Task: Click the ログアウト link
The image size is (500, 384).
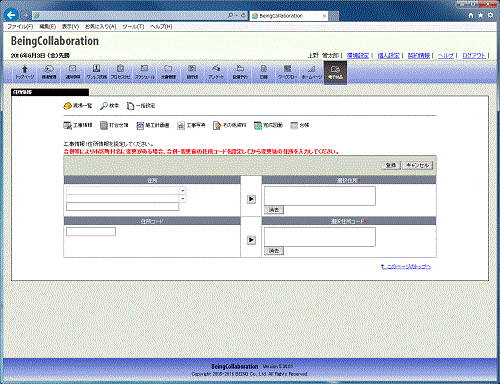Action: tap(474, 55)
